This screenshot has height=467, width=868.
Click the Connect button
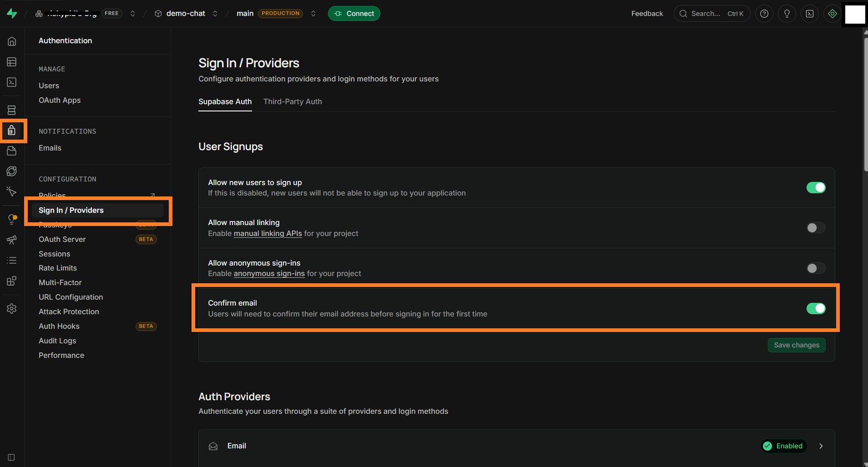[354, 14]
